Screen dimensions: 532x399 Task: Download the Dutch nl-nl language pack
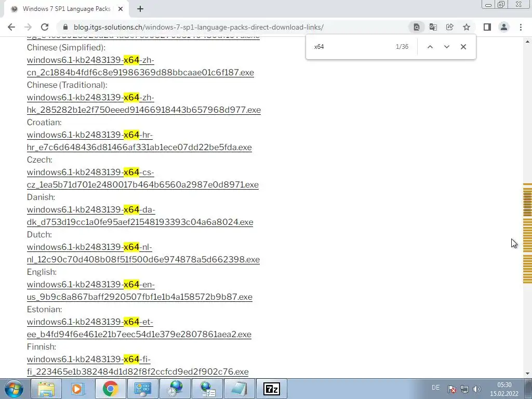click(x=143, y=253)
